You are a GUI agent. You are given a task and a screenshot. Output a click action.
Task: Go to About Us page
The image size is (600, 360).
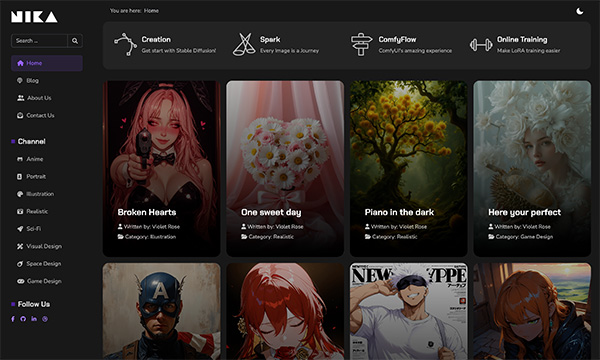pyautogui.click(x=39, y=98)
